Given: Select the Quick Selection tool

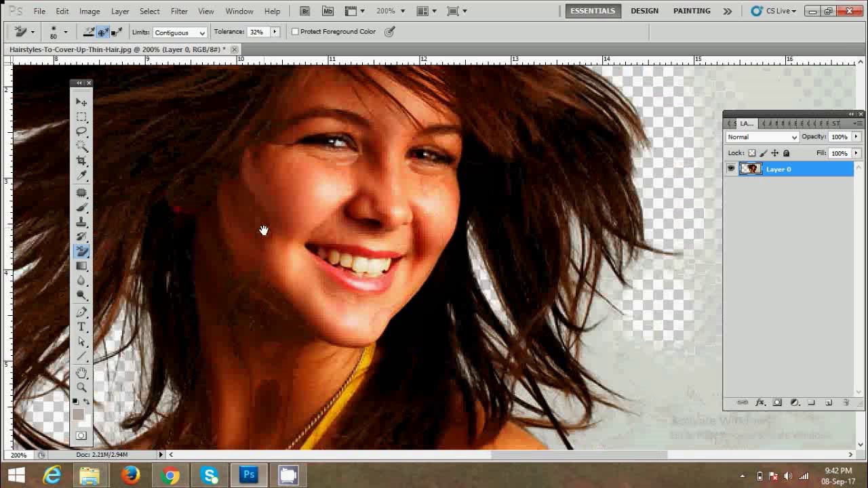Looking at the screenshot, I should (x=81, y=146).
